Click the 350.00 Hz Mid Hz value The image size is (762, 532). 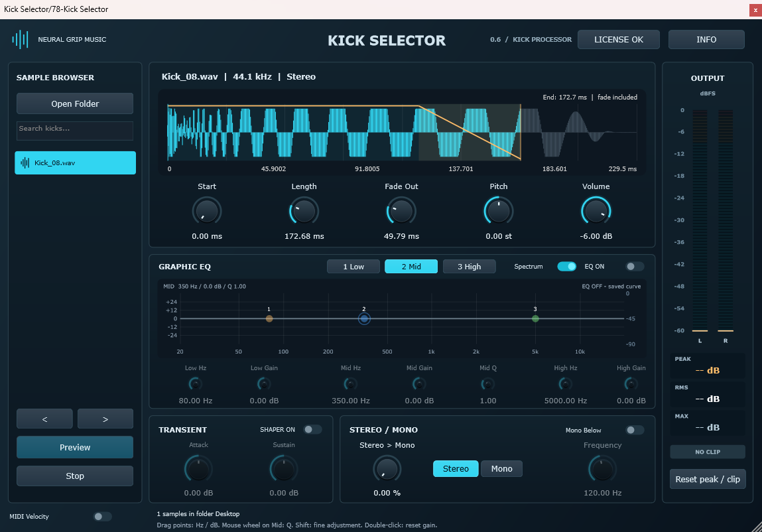click(350, 401)
